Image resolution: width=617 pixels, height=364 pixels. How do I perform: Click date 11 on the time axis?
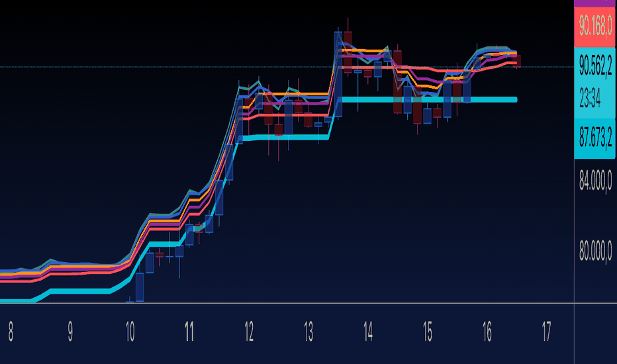click(189, 332)
